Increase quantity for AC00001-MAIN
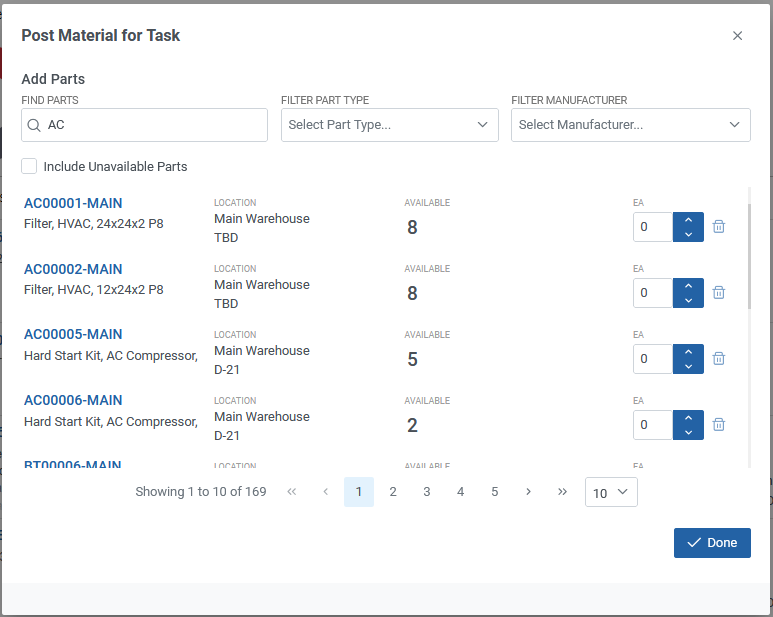This screenshot has width=773, height=617. pyautogui.click(x=688, y=220)
